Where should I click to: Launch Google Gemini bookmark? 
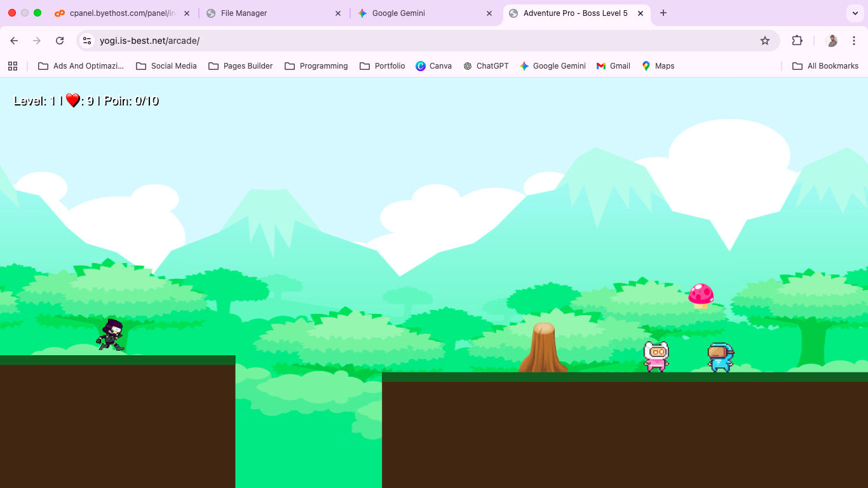tap(552, 65)
